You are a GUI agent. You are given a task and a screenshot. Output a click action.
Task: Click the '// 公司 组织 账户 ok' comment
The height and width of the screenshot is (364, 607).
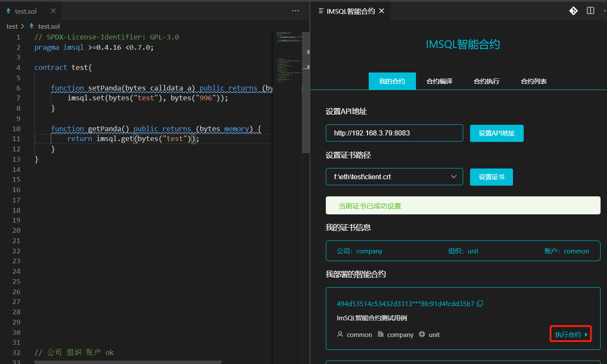74,352
